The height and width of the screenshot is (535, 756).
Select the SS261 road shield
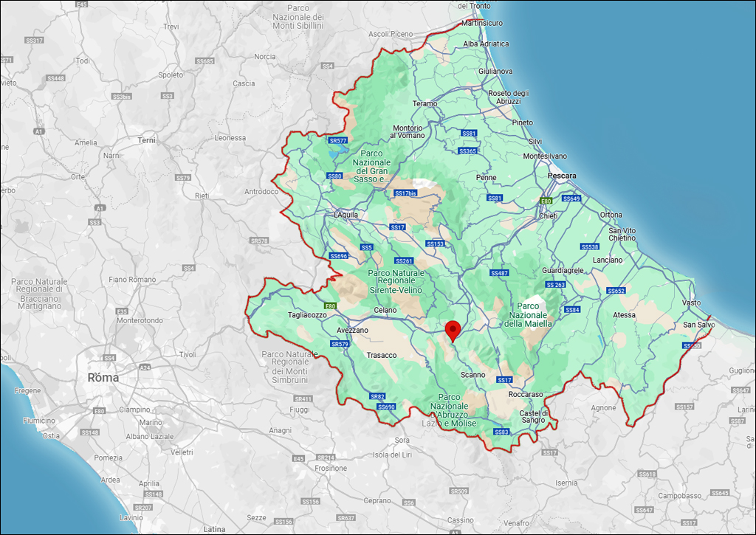[x=404, y=260]
